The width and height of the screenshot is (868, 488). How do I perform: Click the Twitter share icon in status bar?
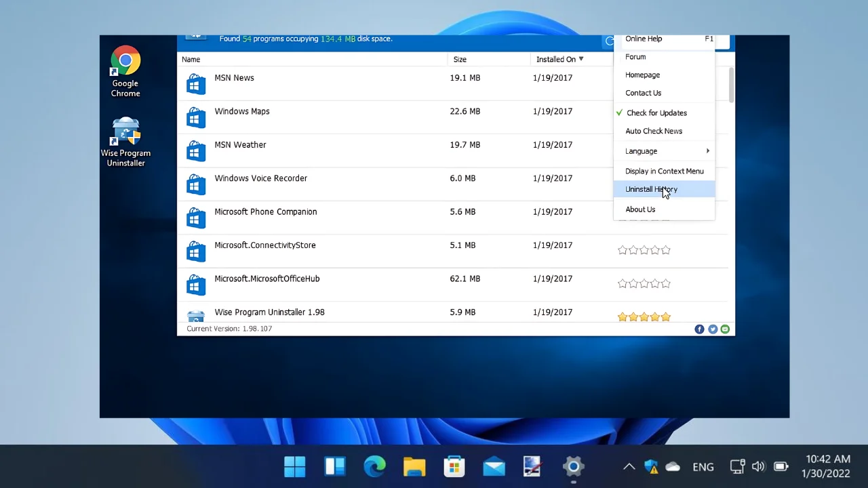713,329
